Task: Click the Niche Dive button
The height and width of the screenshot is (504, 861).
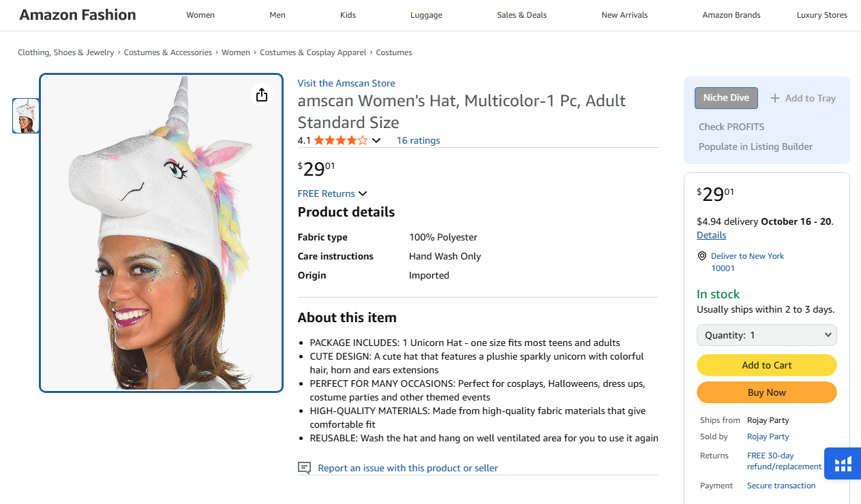Action: point(726,98)
